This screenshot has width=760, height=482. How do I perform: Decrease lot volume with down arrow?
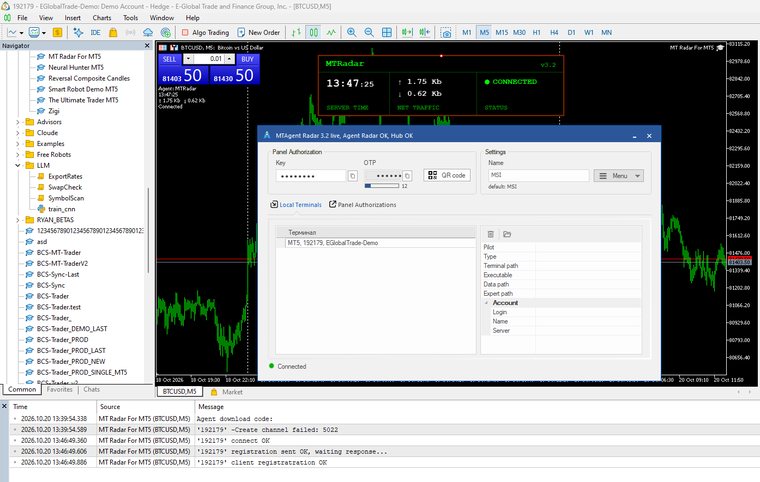click(x=188, y=59)
